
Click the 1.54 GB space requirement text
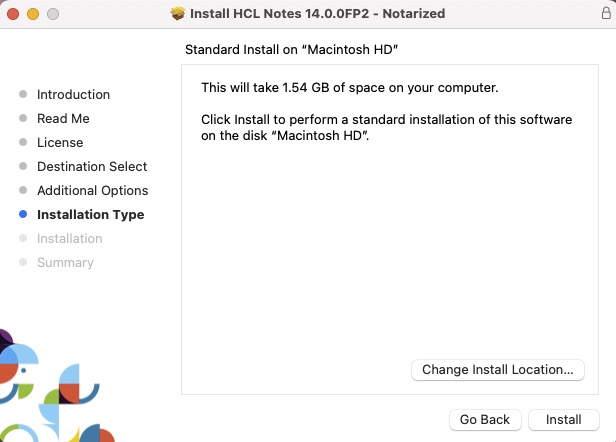click(349, 88)
